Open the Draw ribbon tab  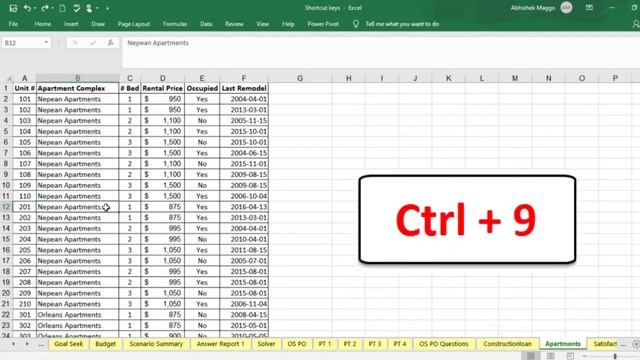pyautogui.click(x=98, y=24)
